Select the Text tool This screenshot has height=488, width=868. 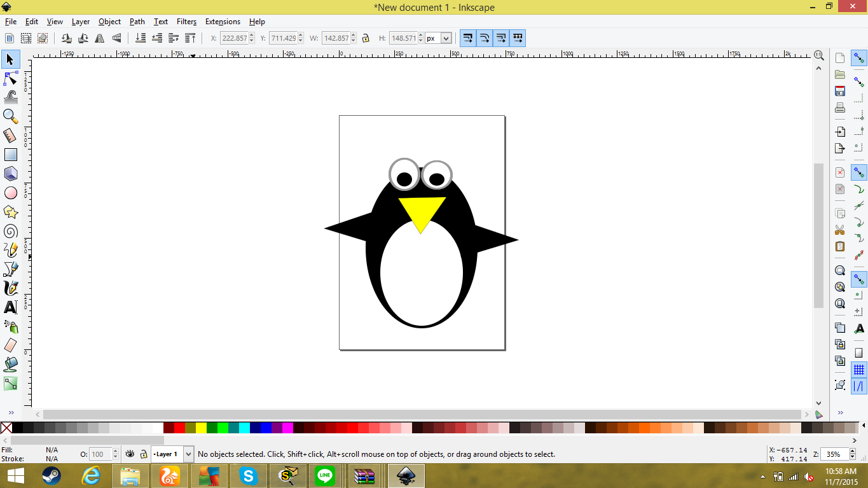pyautogui.click(x=11, y=307)
